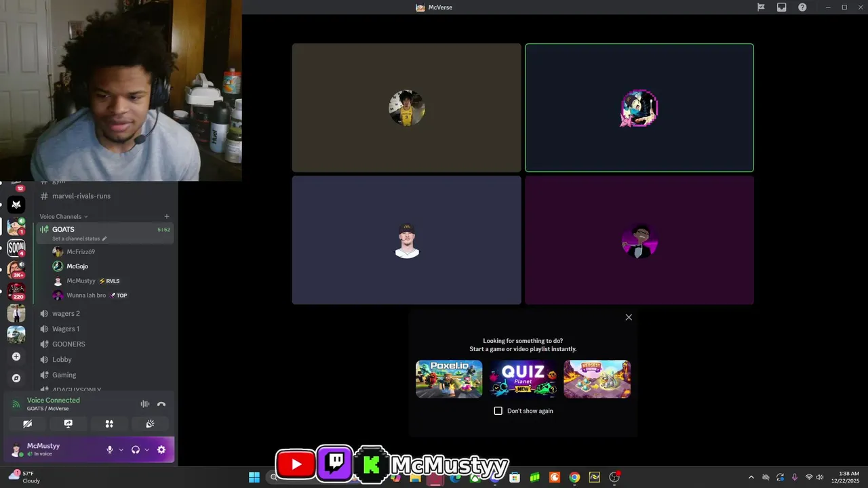Join the wagers 2 voice channel
The width and height of the screenshot is (868, 488).
105,314
